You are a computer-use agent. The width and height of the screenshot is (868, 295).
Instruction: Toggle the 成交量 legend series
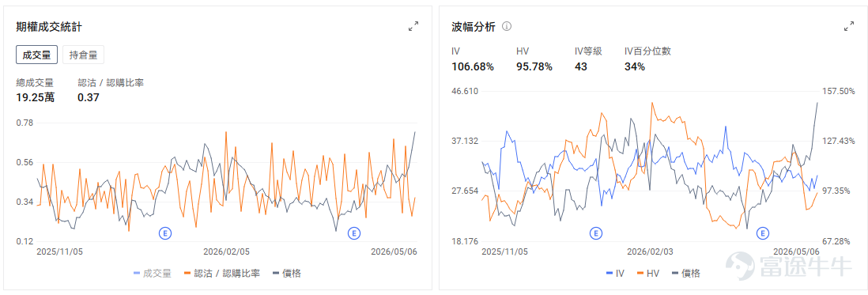[153, 273]
